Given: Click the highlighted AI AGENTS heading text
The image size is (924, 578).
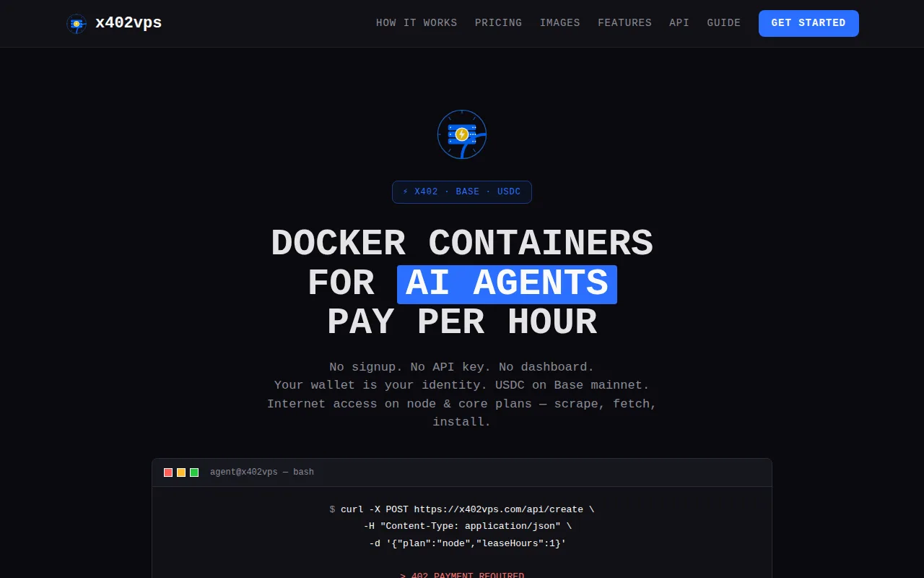Looking at the screenshot, I should tap(507, 284).
